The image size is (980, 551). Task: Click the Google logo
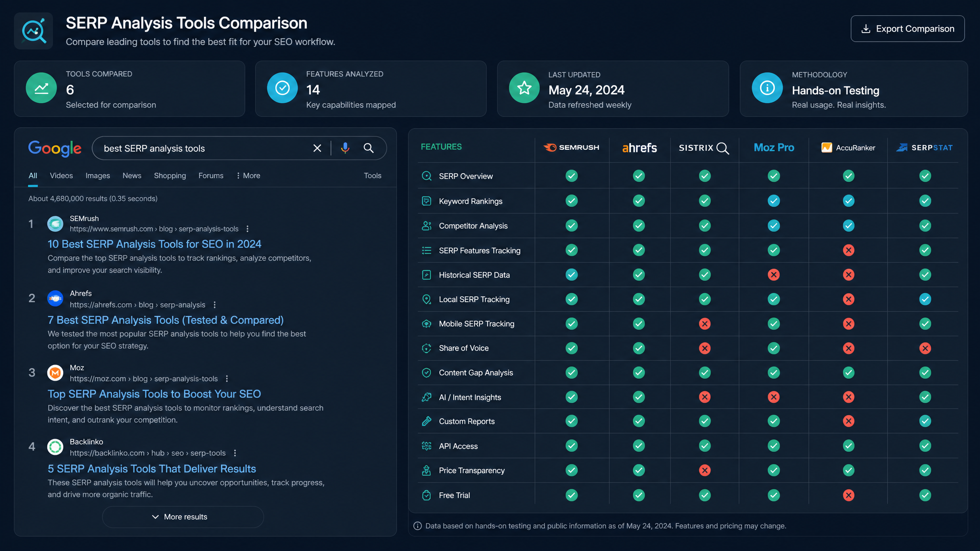[x=55, y=148]
